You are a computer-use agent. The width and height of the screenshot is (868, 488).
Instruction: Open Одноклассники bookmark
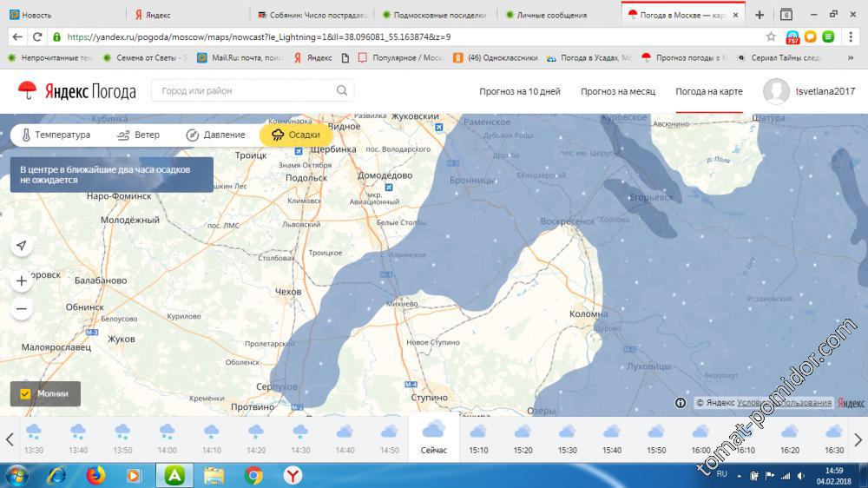pyautogui.click(x=496, y=57)
